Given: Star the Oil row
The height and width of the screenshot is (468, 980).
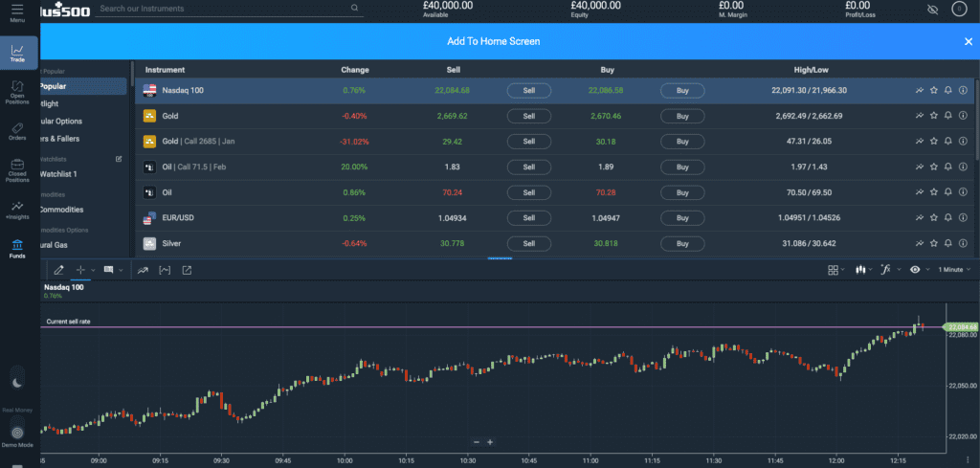Looking at the screenshot, I should (934, 192).
